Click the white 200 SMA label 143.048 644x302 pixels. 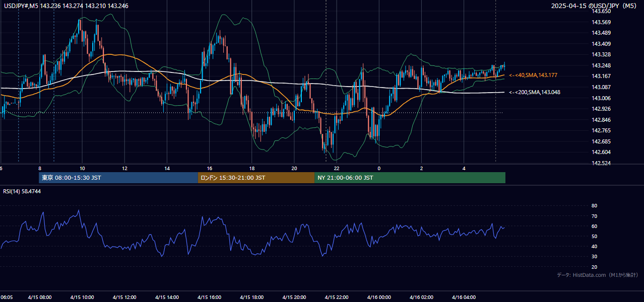click(534, 93)
